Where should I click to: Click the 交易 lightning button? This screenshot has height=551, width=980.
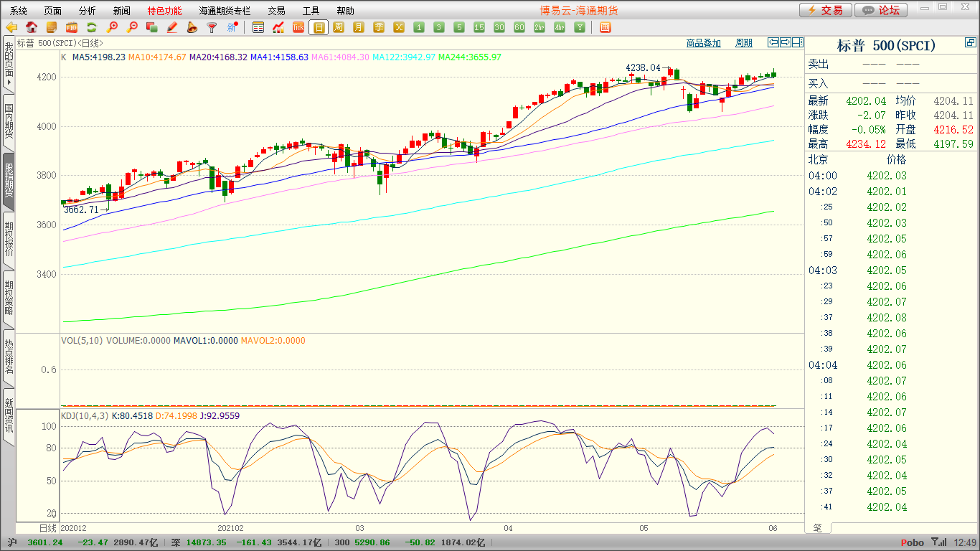(826, 10)
